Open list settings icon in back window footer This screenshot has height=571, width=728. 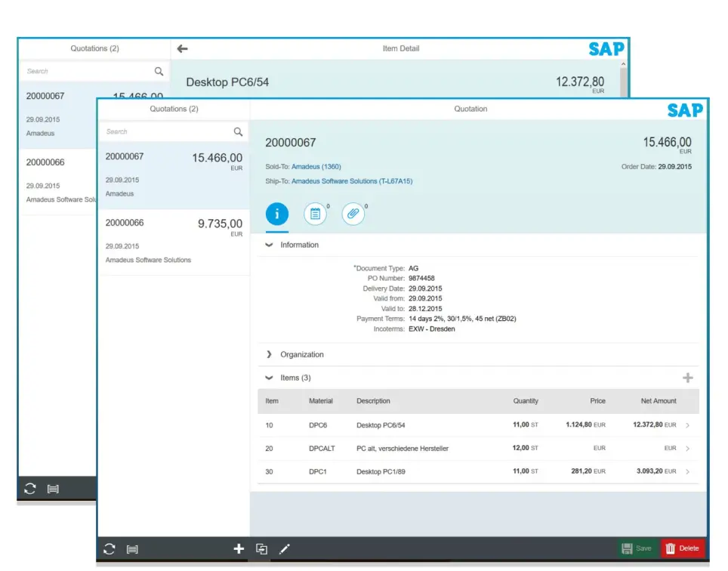coord(53,489)
